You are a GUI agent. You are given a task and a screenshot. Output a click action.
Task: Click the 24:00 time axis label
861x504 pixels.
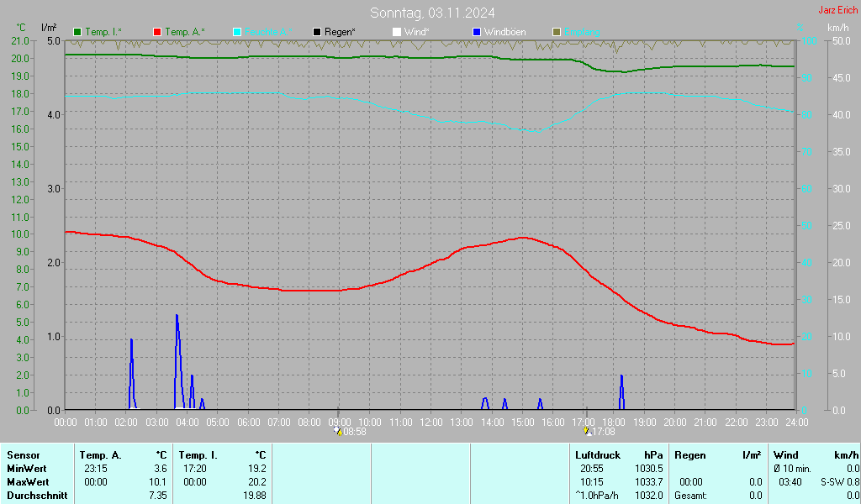pos(796,422)
